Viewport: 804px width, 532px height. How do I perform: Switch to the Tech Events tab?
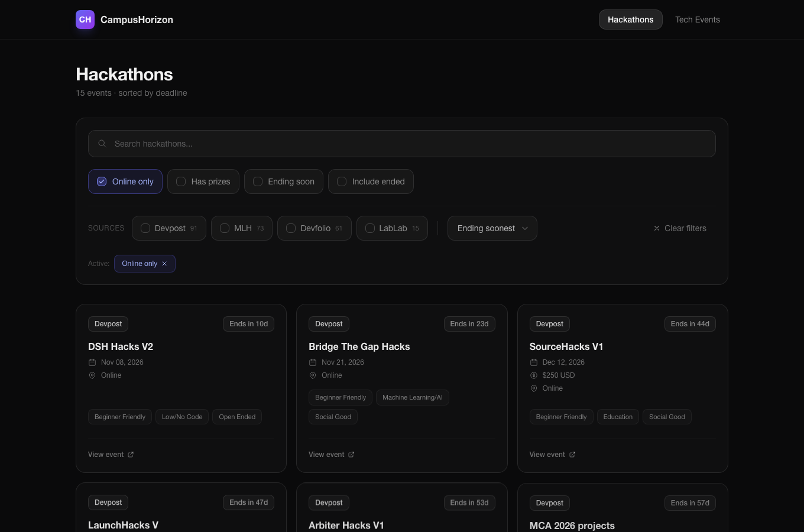pyautogui.click(x=698, y=20)
